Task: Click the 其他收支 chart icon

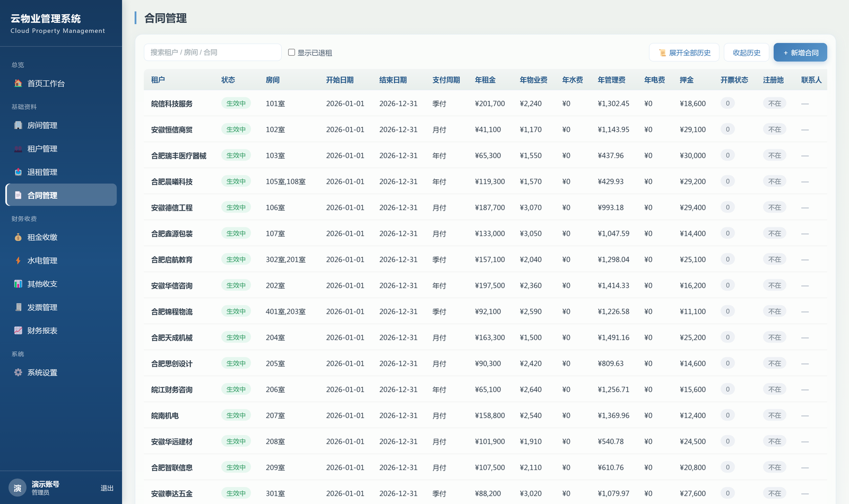Action: pyautogui.click(x=18, y=284)
